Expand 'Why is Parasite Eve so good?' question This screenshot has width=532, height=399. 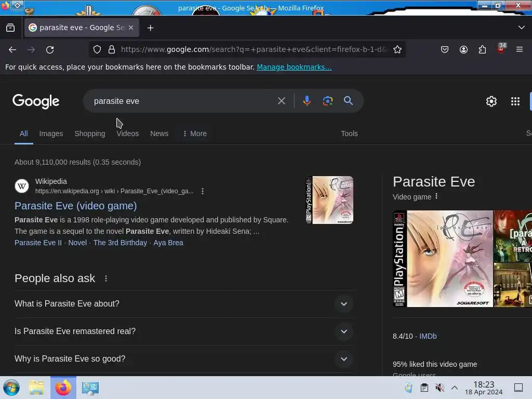click(x=183, y=359)
